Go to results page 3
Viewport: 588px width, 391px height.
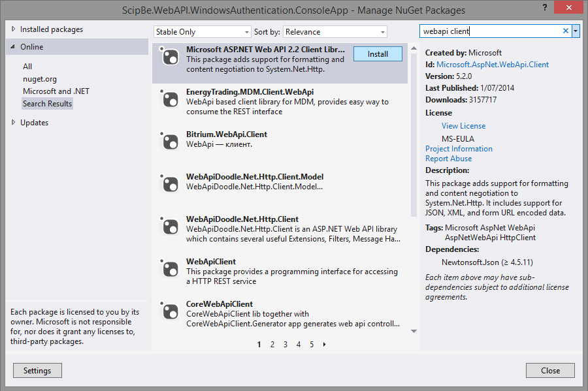point(286,344)
